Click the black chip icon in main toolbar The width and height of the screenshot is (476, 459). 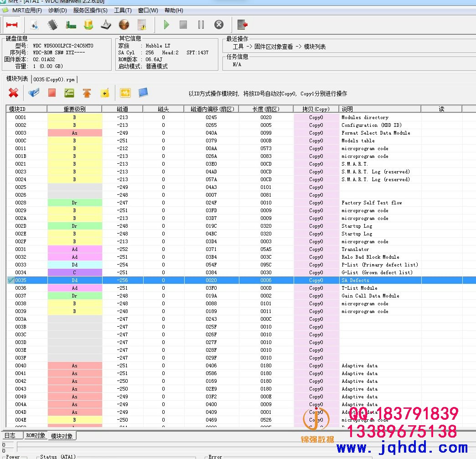(x=52, y=25)
